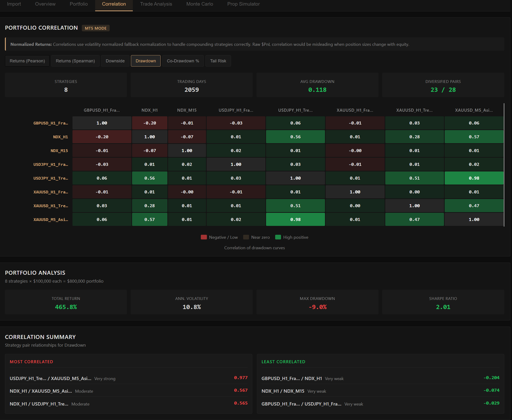Select the Co-Drawdown % mode

pos(183,61)
